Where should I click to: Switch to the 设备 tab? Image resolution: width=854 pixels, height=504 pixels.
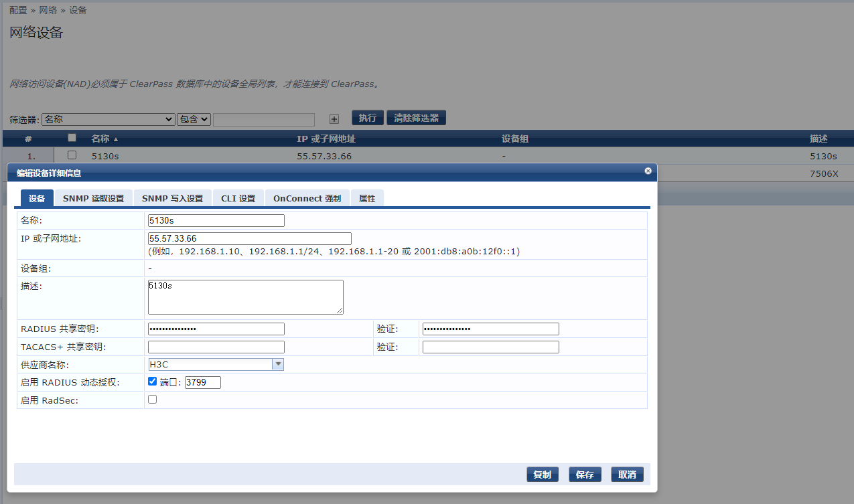[x=37, y=198]
